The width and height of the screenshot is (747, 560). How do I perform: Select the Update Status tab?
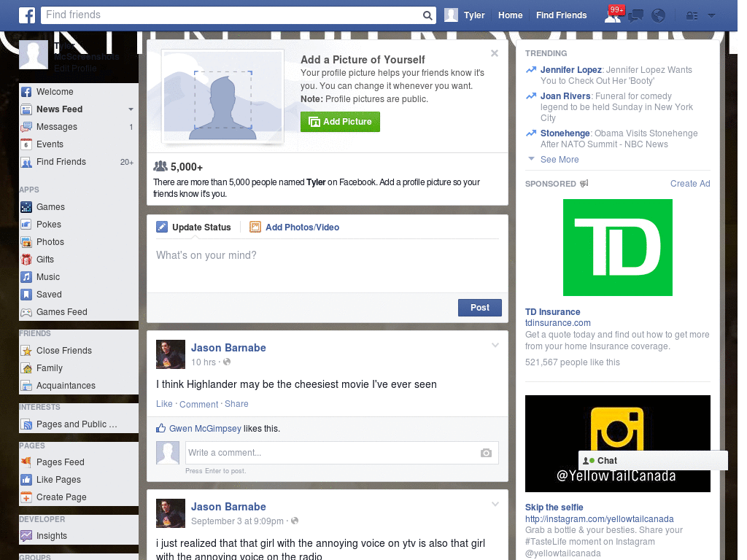pyautogui.click(x=193, y=227)
